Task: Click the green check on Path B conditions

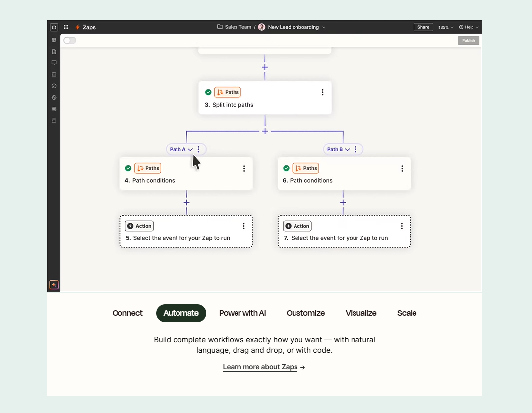Action: pyautogui.click(x=286, y=168)
